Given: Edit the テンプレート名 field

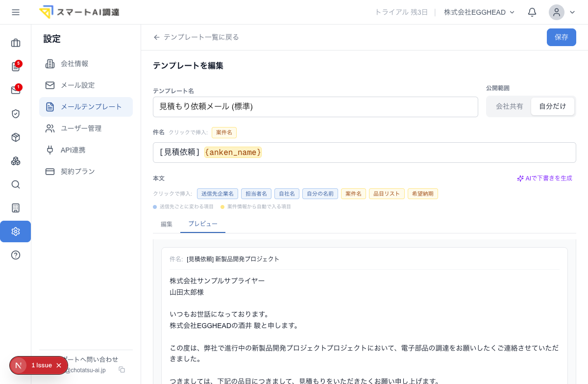Looking at the screenshot, I should coord(316,107).
